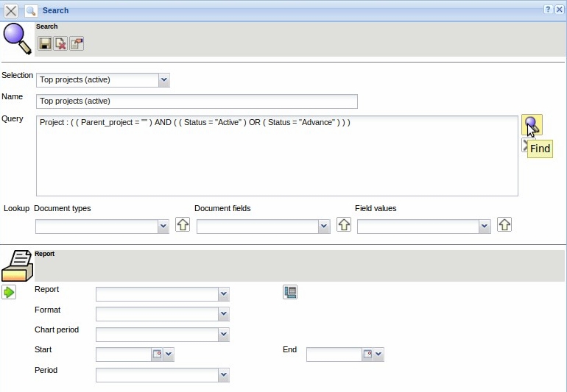Screen dimensions: 567x392
Task: Insert the document field using its up arrow
Action: (x=344, y=225)
